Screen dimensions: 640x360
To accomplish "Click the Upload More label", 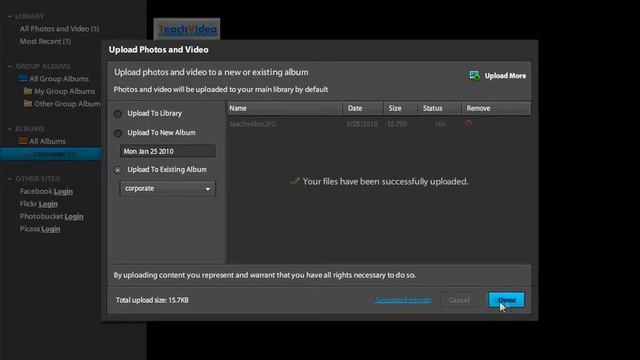I will coord(505,76).
